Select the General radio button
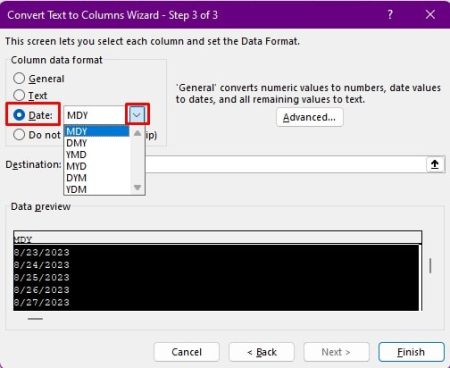 point(19,78)
